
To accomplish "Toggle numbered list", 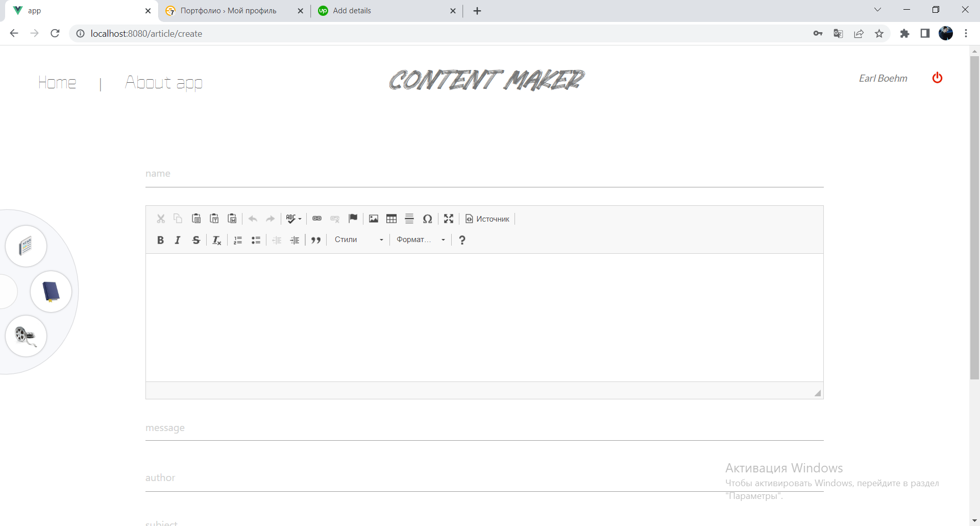I will (238, 240).
